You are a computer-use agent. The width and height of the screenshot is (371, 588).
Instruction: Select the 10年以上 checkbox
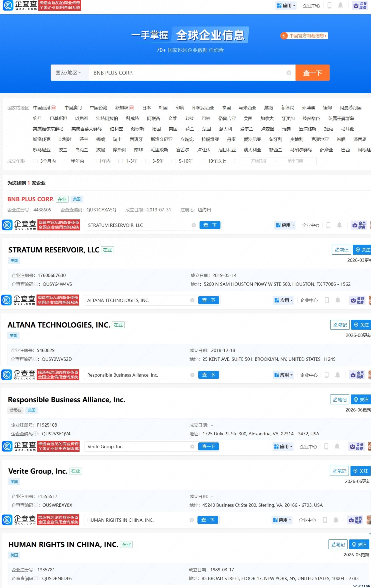[203, 161]
